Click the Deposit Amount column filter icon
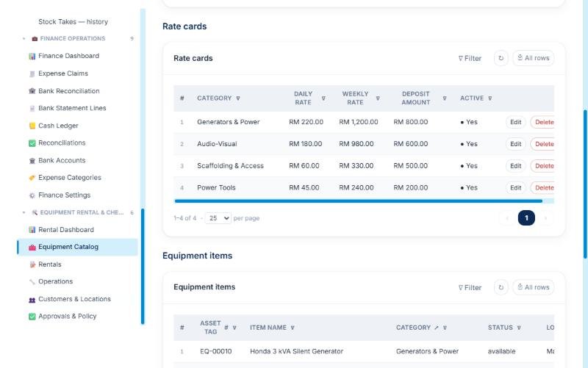 click(x=445, y=98)
